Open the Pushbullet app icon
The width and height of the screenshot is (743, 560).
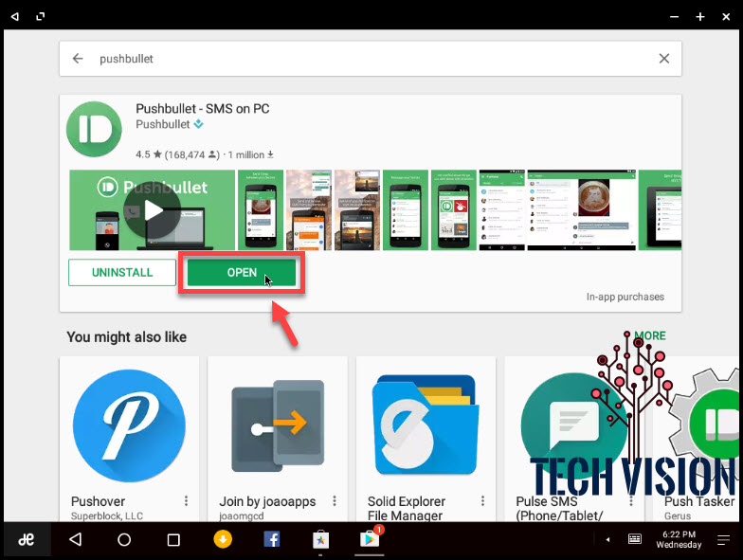pos(95,129)
